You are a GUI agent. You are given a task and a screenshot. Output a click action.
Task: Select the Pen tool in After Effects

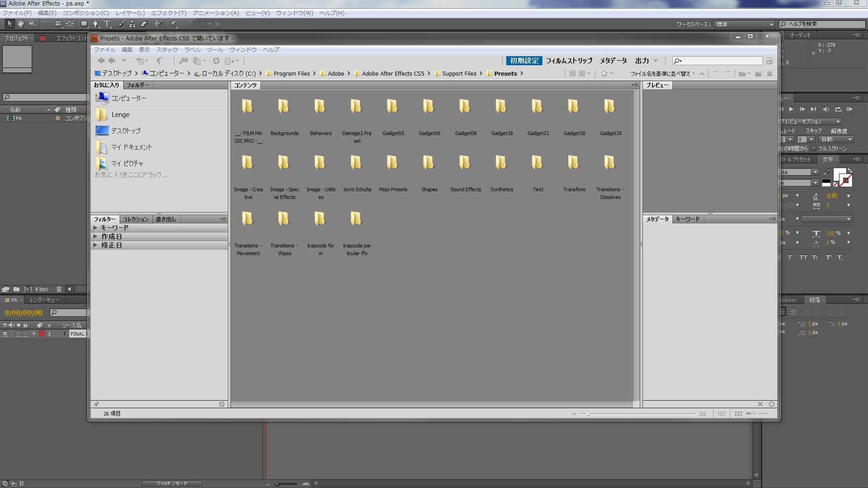95,24
